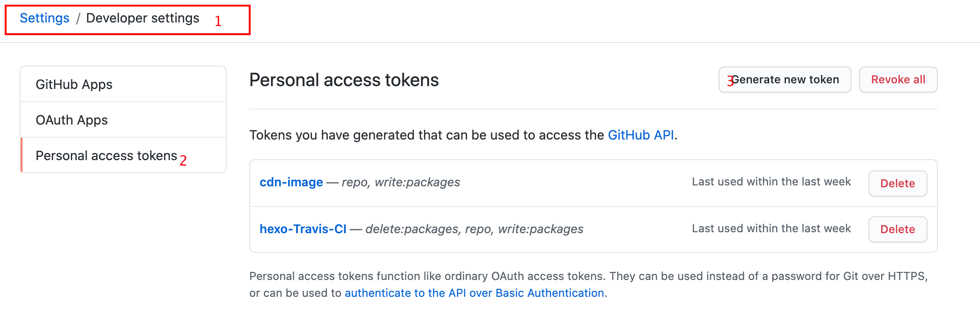Viewport: 980px width, 324px height.
Task: Click delete:packages, repo, write:packages scopes text
Action: coord(475,229)
